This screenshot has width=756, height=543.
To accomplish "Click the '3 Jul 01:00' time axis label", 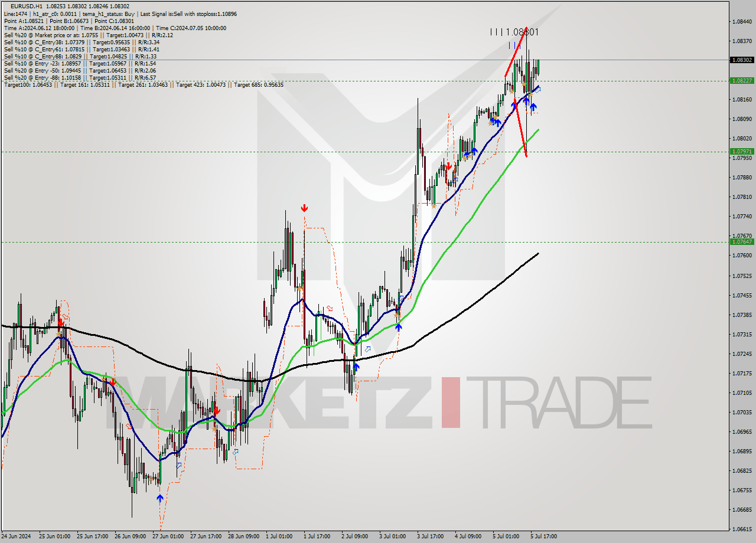I will (393, 537).
